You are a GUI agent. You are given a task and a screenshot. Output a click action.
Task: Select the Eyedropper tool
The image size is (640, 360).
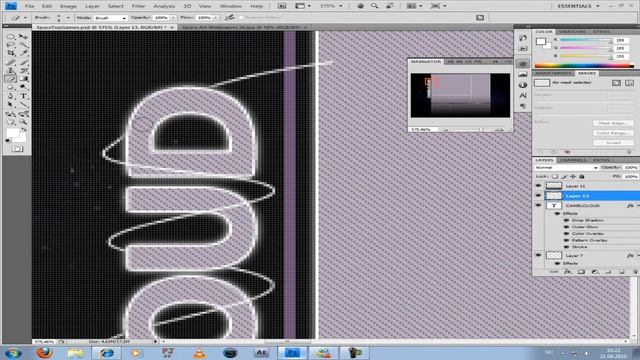(23, 53)
